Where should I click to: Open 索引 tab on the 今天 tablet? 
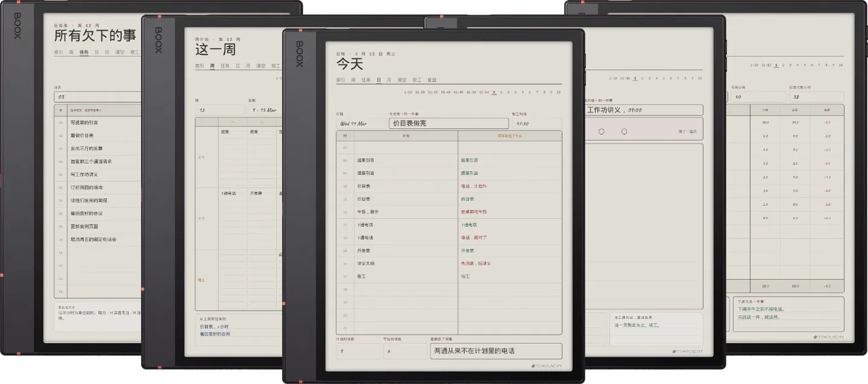(341, 80)
